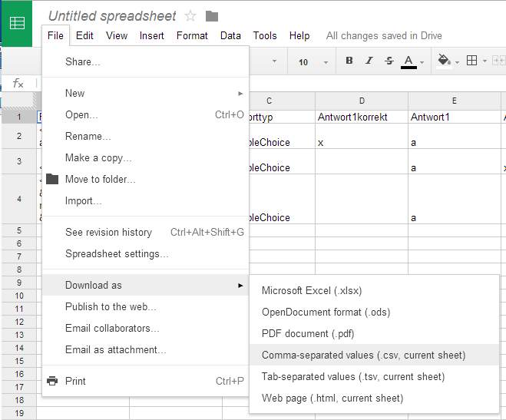Select column C header
This screenshot has width=506, height=420.
click(x=282, y=101)
